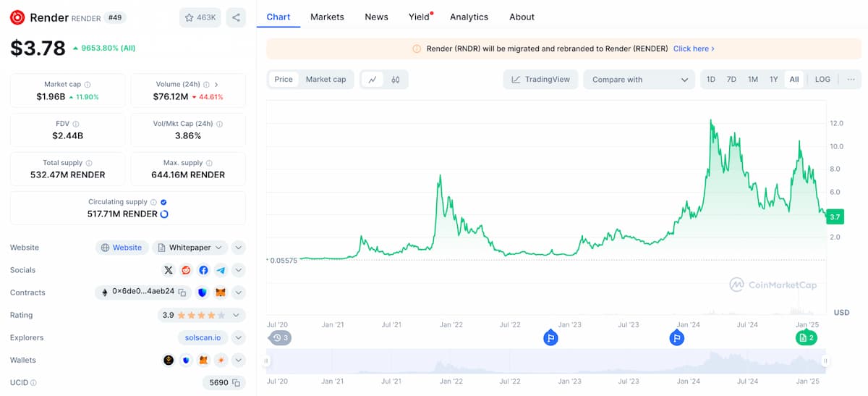This screenshot has height=396, width=868.
Task: Click the Volume (24h) info icon
Action: tap(206, 85)
